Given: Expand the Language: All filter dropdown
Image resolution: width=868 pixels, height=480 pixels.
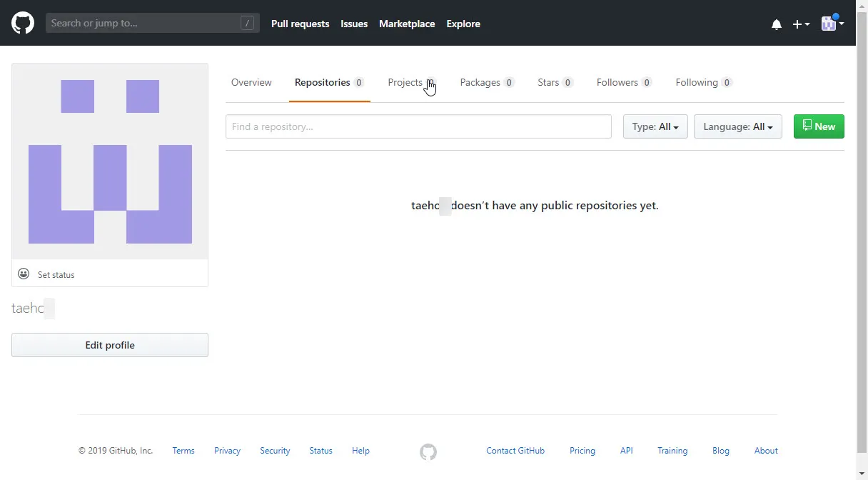Looking at the screenshot, I should [737, 126].
